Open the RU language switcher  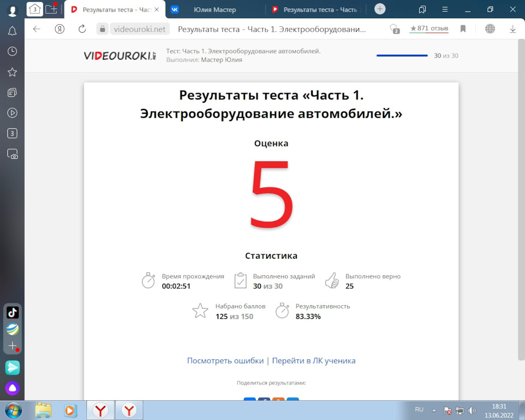pos(419,410)
